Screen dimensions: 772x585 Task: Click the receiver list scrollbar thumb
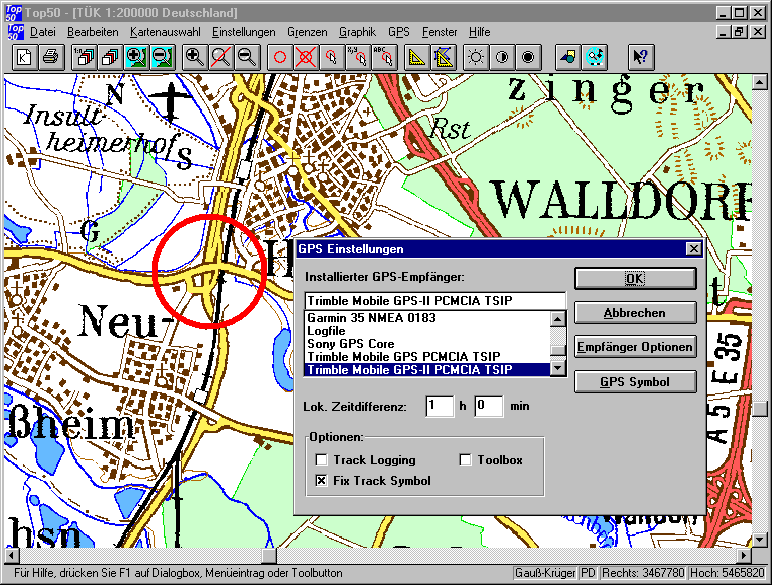557,350
